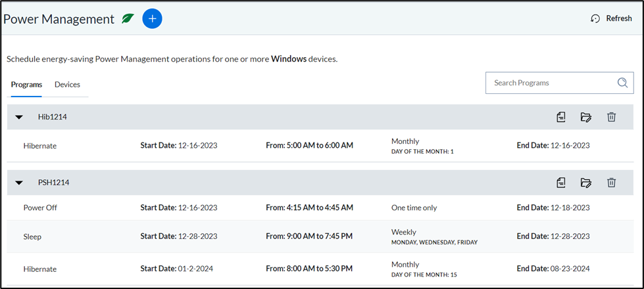Edit Hib1214 using the folder-pencil icon
644x289 pixels.
pos(586,117)
